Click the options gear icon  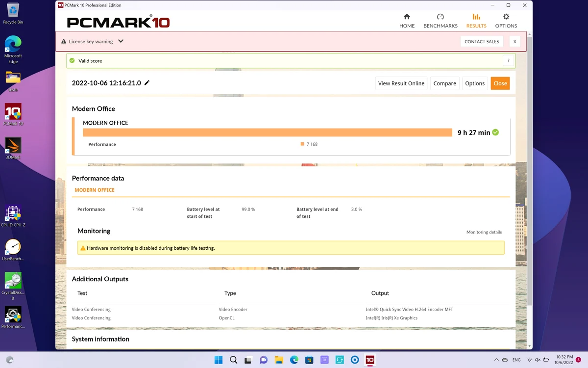(506, 17)
